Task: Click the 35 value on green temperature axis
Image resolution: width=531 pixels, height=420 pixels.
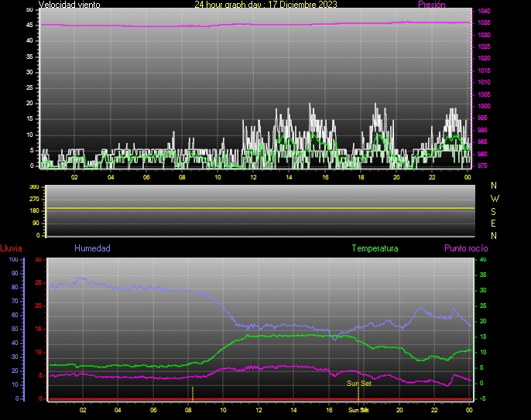Action: point(483,275)
